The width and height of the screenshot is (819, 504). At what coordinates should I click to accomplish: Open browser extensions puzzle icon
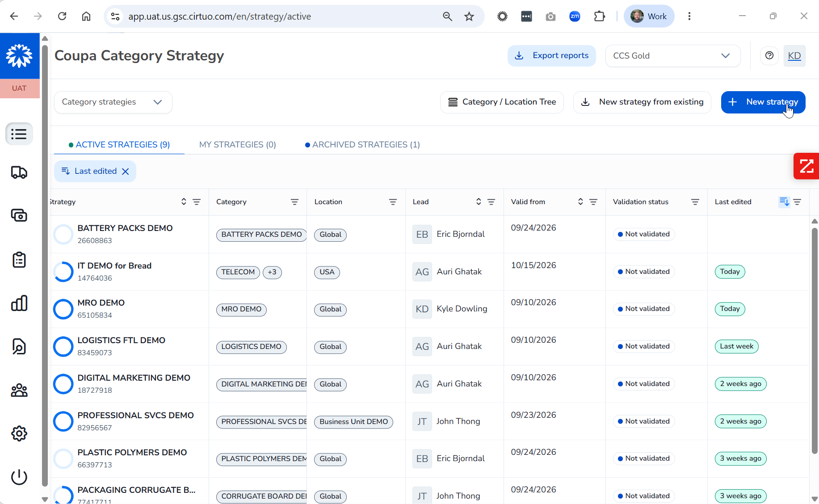coord(599,17)
